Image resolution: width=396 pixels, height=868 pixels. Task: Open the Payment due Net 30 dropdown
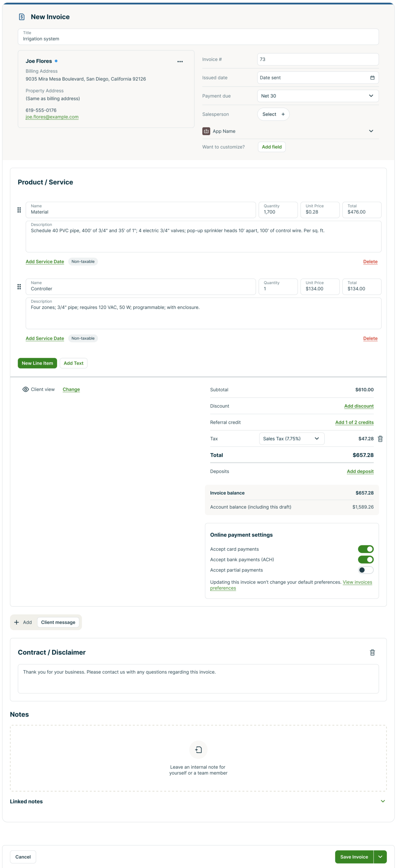click(318, 96)
